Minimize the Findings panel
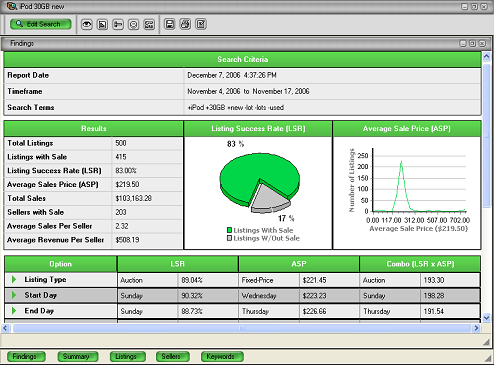This screenshot has width=494, height=365. coord(463,43)
